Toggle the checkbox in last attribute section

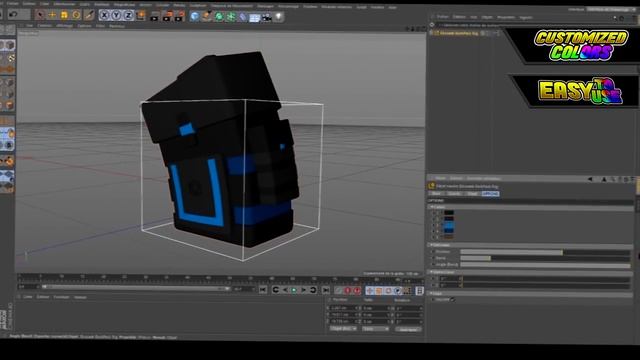point(453,300)
